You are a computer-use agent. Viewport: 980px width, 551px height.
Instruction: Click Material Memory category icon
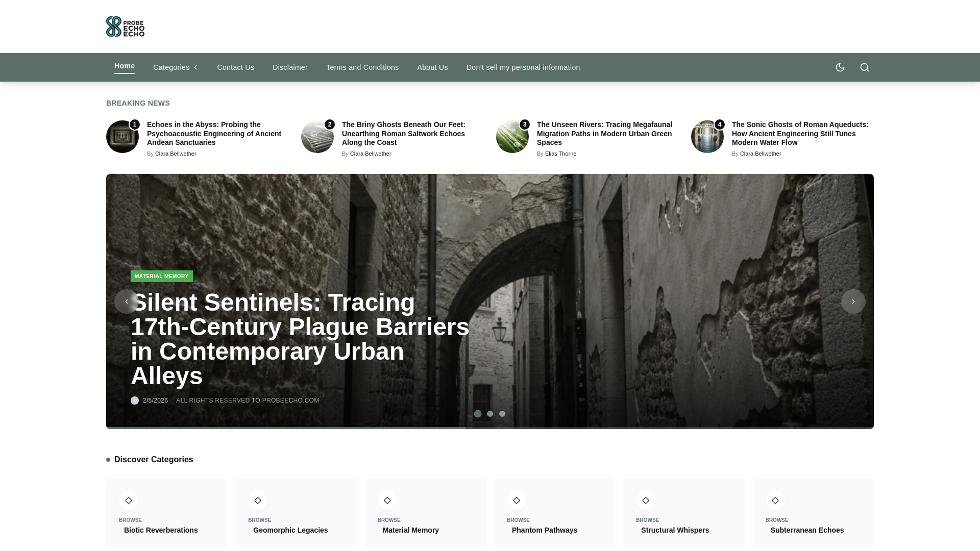387,500
